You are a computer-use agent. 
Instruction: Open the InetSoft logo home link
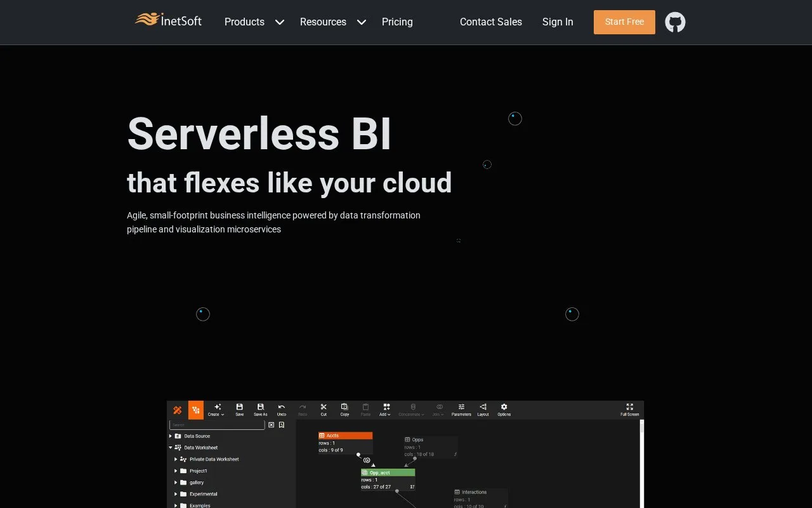pos(168,20)
